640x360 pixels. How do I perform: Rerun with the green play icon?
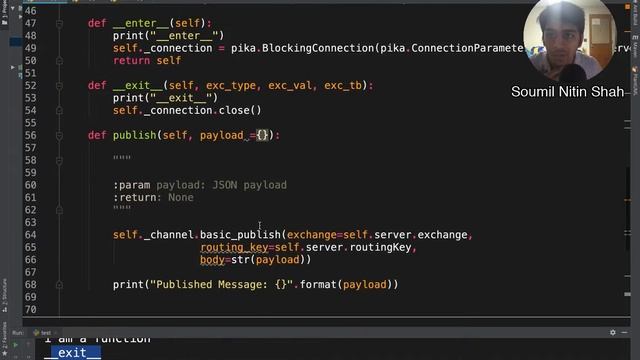pos(16,345)
